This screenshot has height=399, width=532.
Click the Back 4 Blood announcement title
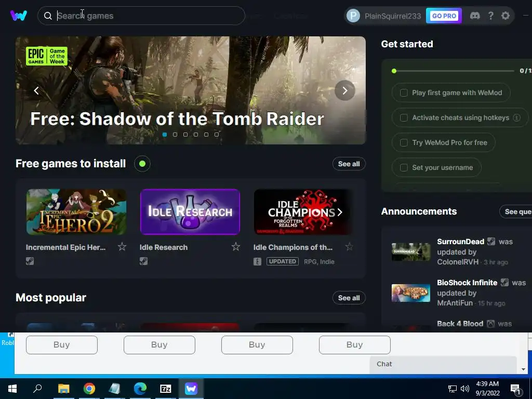460,324
